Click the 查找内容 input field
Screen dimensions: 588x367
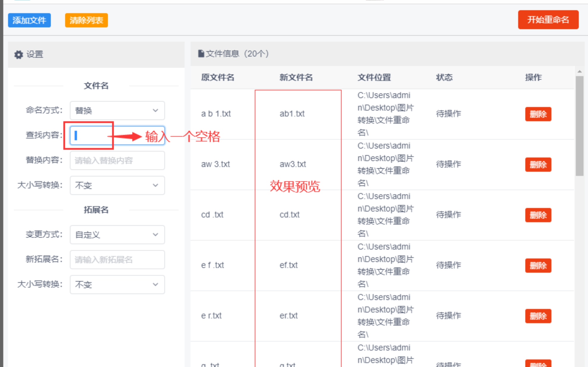[117, 135]
